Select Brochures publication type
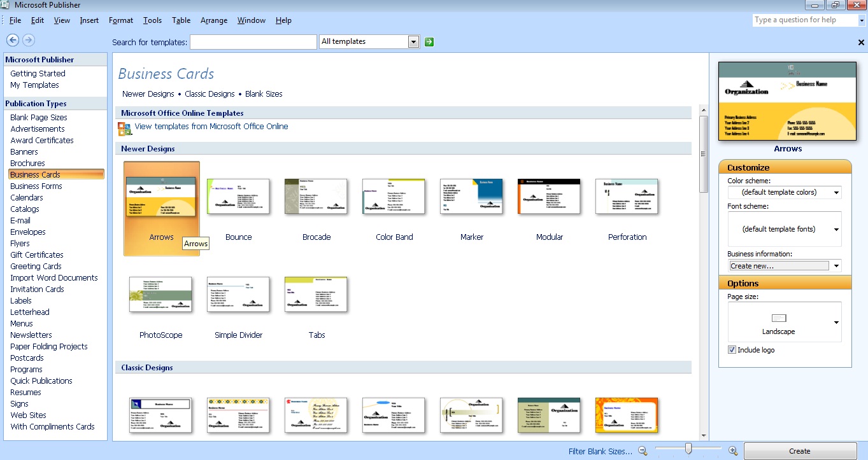The image size is (868, 460). pos(27,164)
